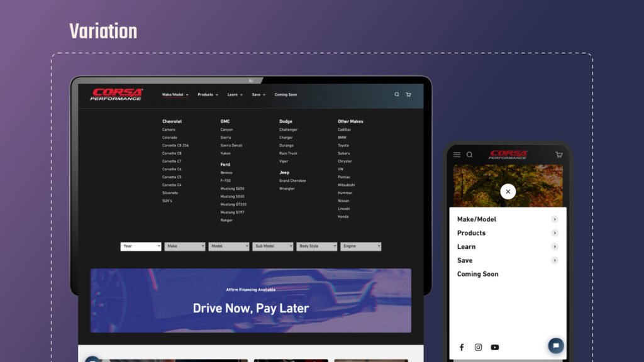Click the Jeep heading in the mega menu

pyautogui.click(x=284, y=173)
